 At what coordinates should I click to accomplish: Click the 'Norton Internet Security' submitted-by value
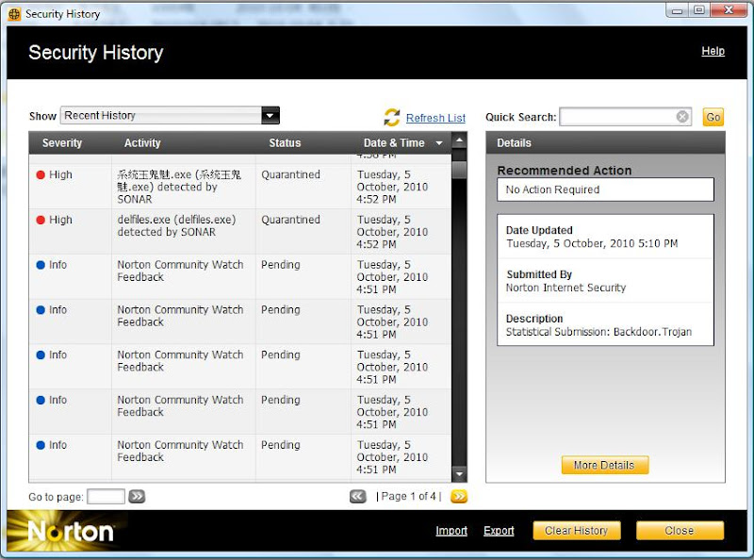point(565,288)
